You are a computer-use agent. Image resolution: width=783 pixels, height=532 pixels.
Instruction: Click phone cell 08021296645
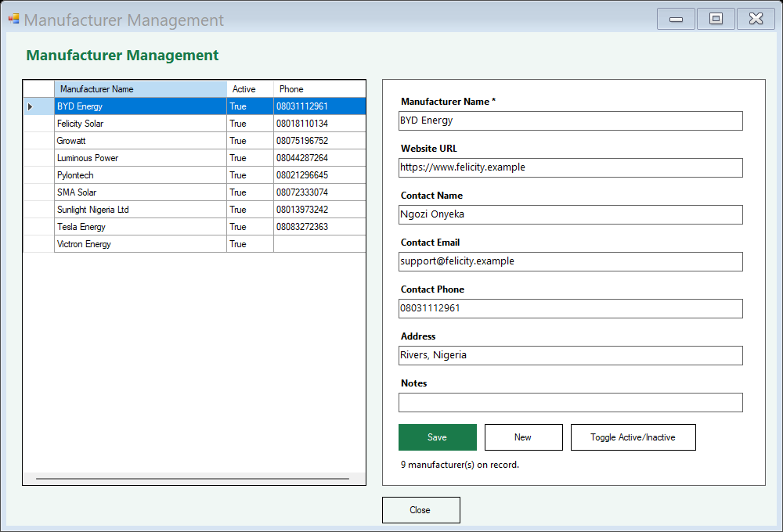(319, 175)
